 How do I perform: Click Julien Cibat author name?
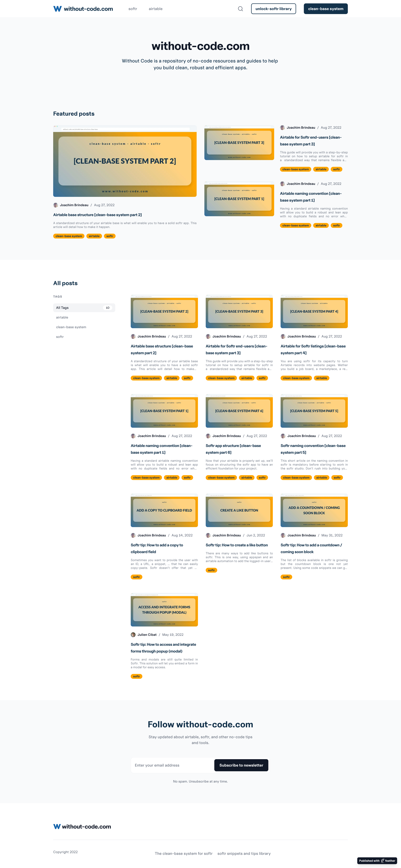(x=147, y=634)
